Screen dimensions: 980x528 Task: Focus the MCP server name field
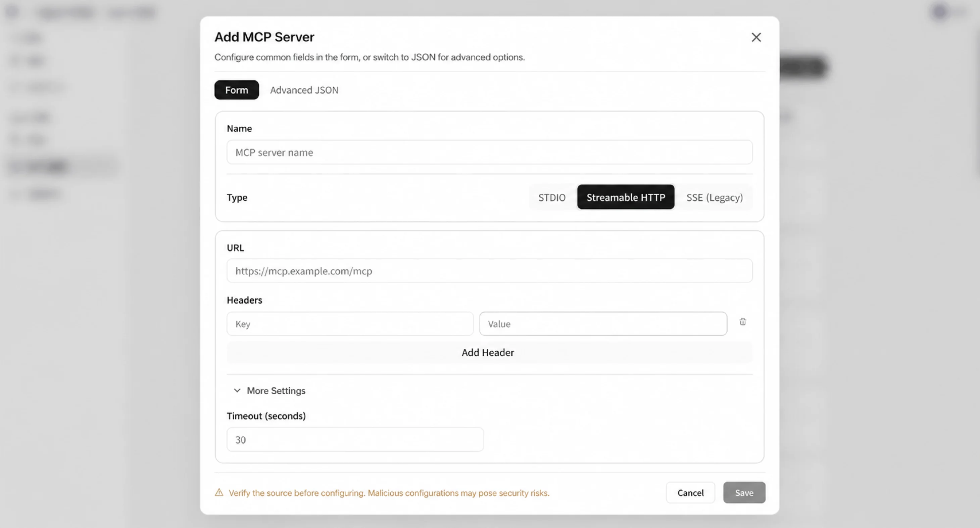pos(490,152)
